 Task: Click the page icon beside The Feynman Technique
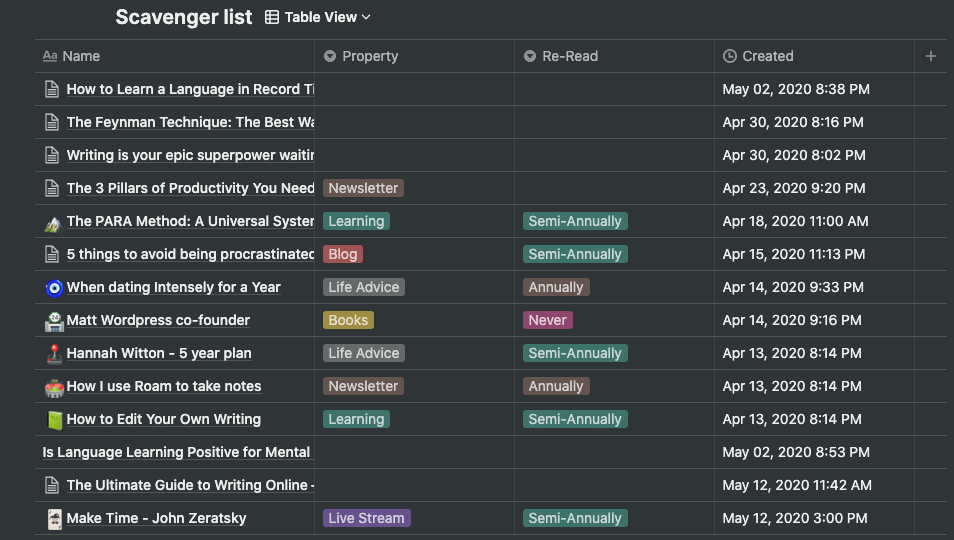click(x=53, y=122)
